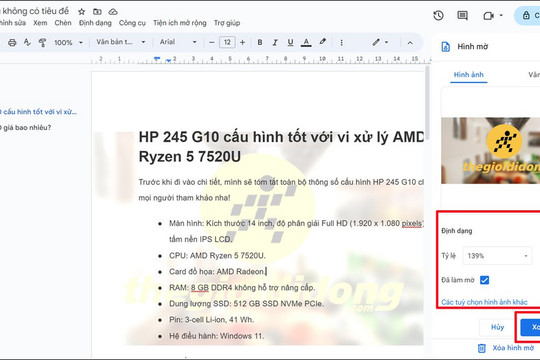
Task: Toggle bold formatting
Action: [x=260, y=42]
